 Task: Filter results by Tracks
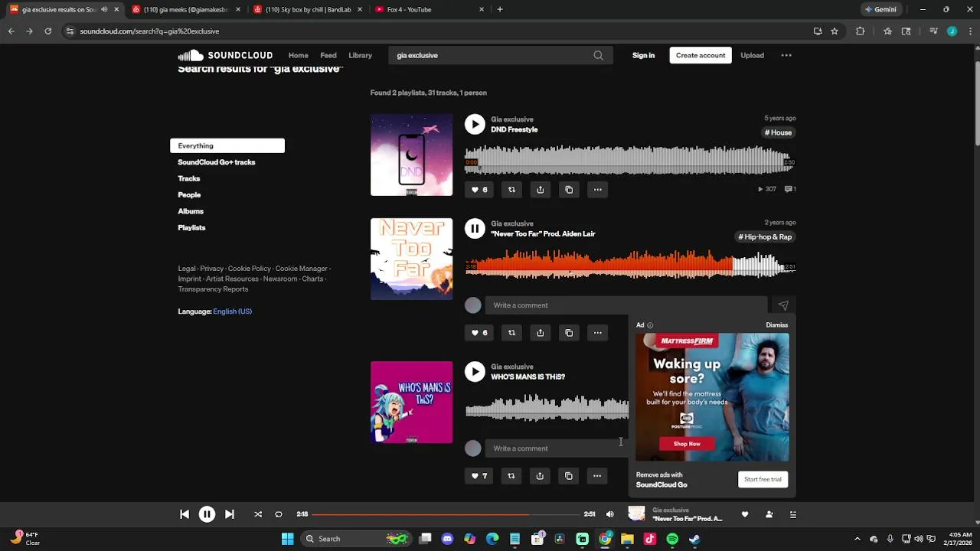pyautogui.click(x=189, y=178)
